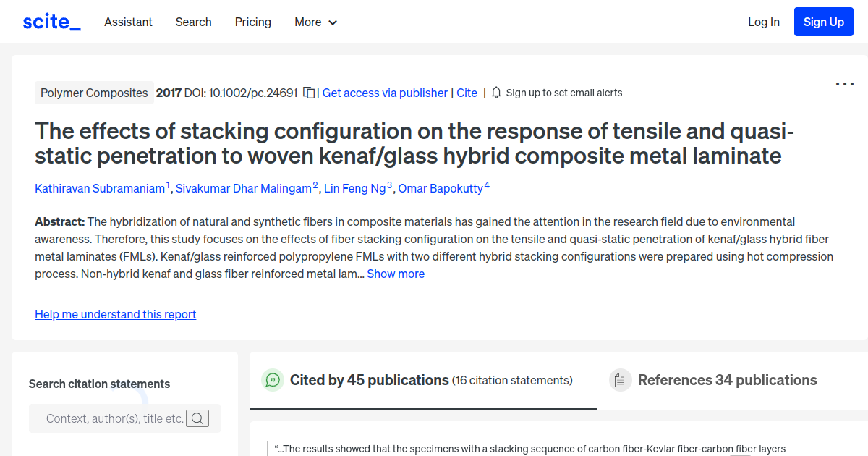Switch to the References 34 publications tab

pyautogui.click(x=727, y=379)
